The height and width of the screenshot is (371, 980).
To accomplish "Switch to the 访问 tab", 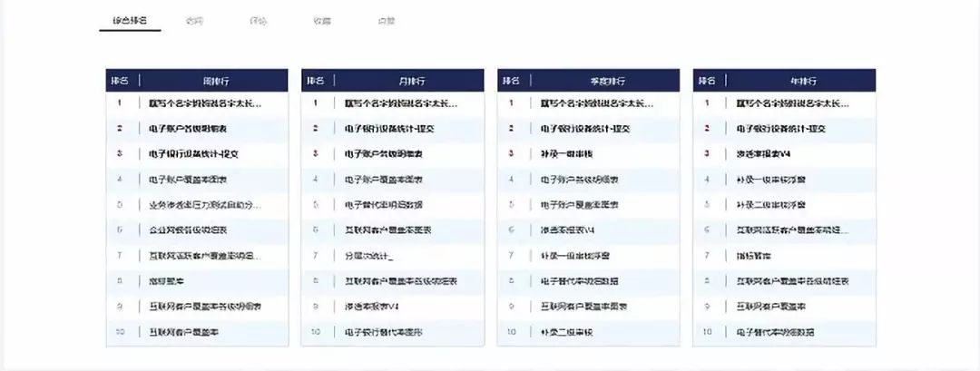I will pos(194,21).
